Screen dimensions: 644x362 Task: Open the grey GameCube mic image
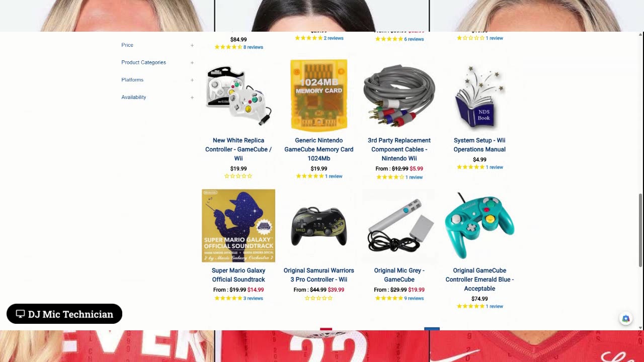click(x=399, y=225)
